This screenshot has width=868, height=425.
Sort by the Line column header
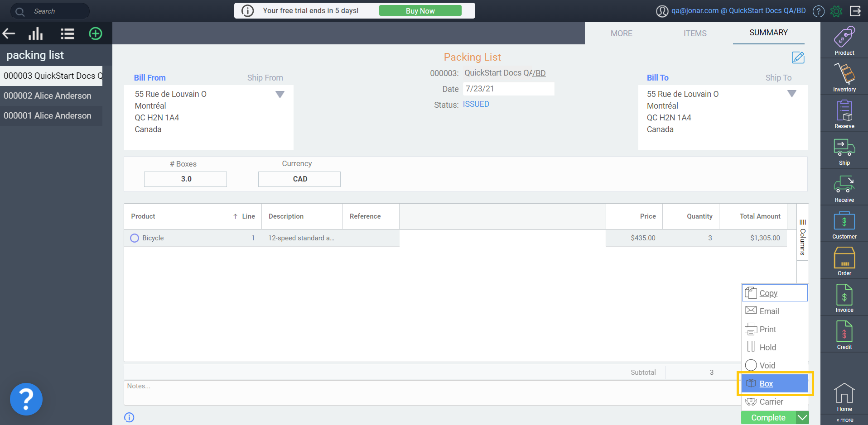pos(233,216)
